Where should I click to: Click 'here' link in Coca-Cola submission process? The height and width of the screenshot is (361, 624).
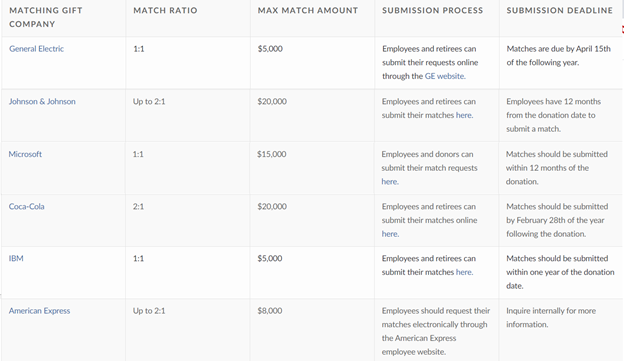(x=390, y=234)
